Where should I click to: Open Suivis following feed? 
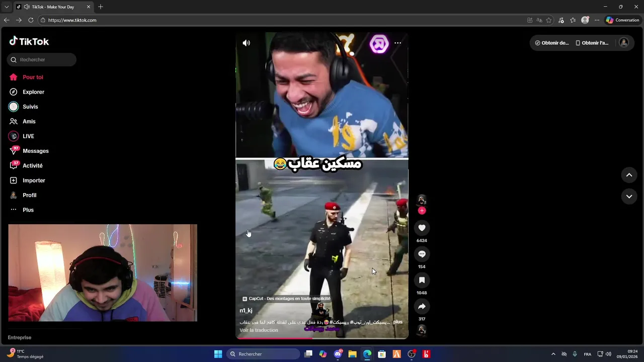(x=24, y=107)
